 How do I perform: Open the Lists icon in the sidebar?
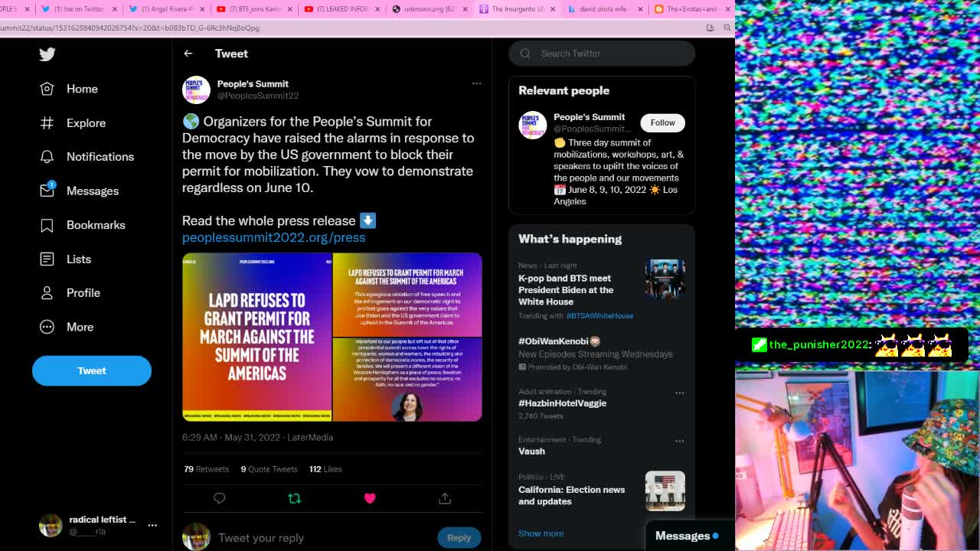coord(47,259)
